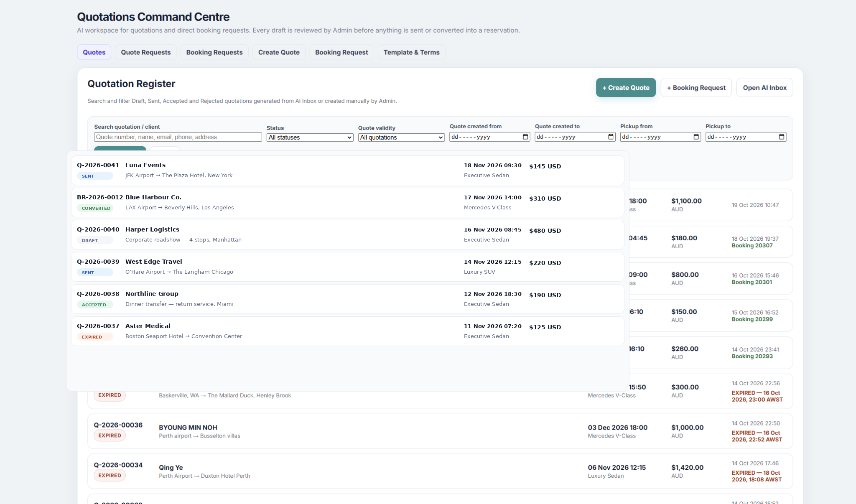Open the Booking 20307 link
Screen dimensions: 856x504
tap(752, 246)
